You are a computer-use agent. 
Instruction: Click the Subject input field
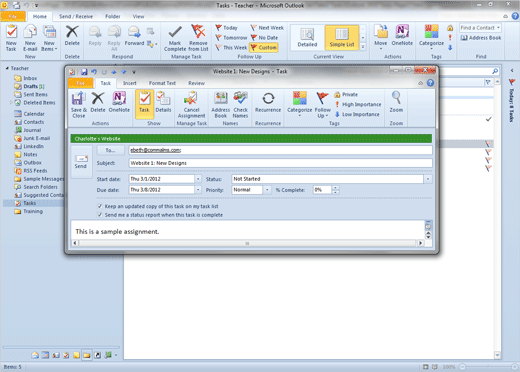[280, 163]
